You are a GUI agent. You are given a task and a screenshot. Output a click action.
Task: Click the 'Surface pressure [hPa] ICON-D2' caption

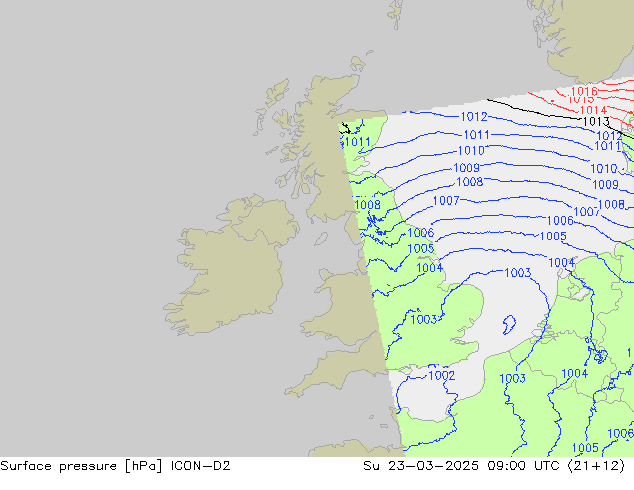[115, 466]
